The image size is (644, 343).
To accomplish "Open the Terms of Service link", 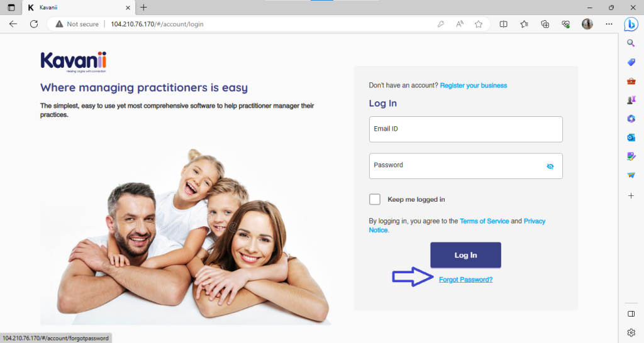I will coord(484,221).
